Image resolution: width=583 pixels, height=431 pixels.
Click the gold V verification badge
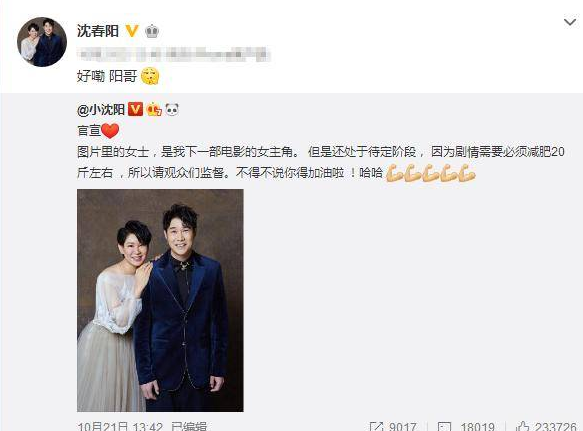point(132,31)
